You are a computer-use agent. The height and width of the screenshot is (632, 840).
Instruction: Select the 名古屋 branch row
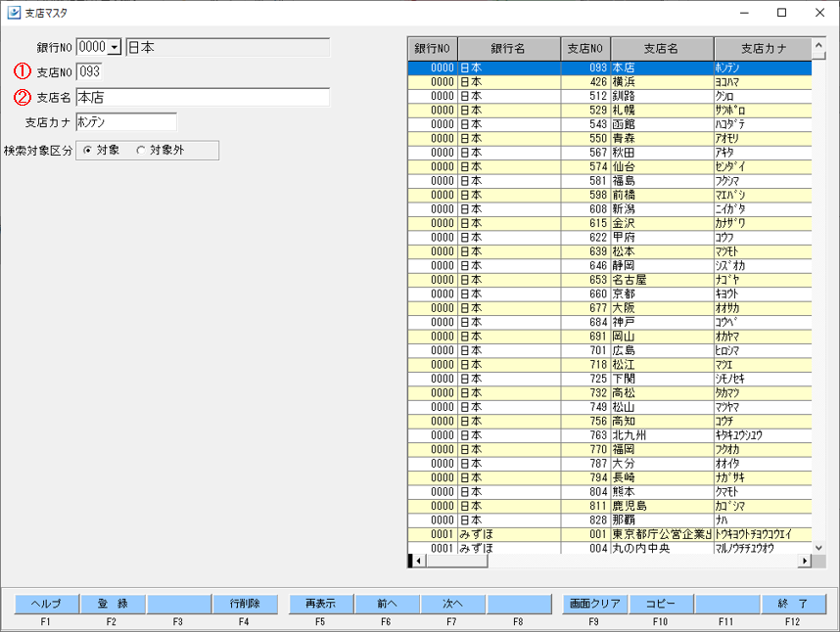(x=610, y=280)
